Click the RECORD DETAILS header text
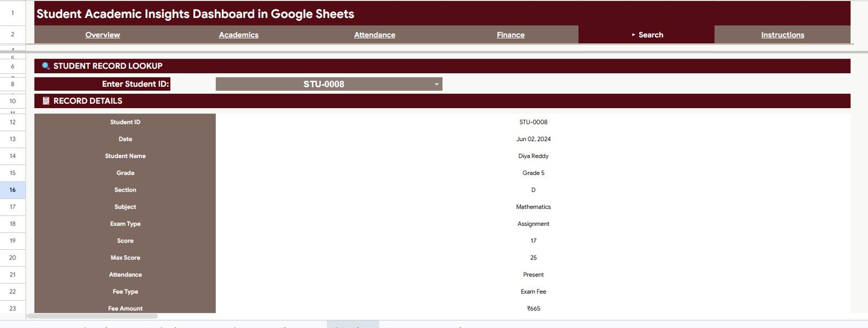868x328 pixels. (x=88, y=100)
